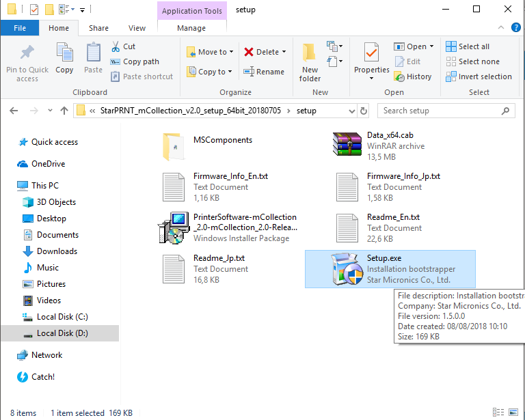525x420 pixels.
Task: Open the File menu
Action: [x=20, y=28]
